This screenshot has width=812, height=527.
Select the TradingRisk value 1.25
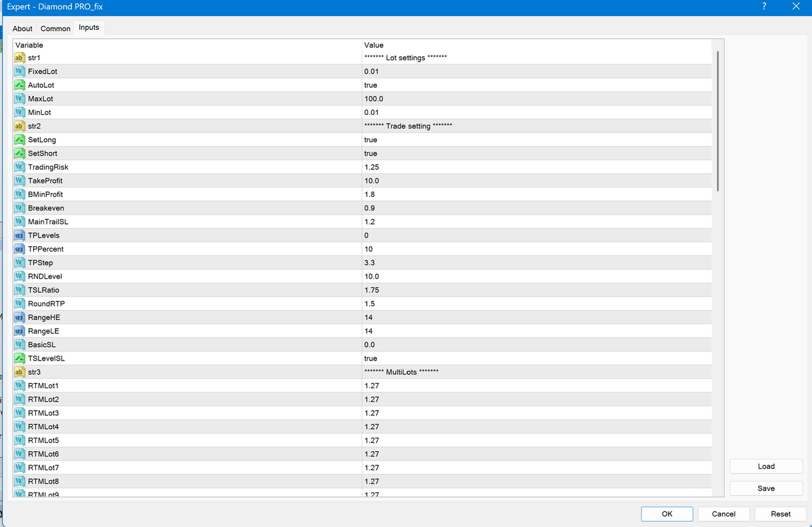(371, 167)
